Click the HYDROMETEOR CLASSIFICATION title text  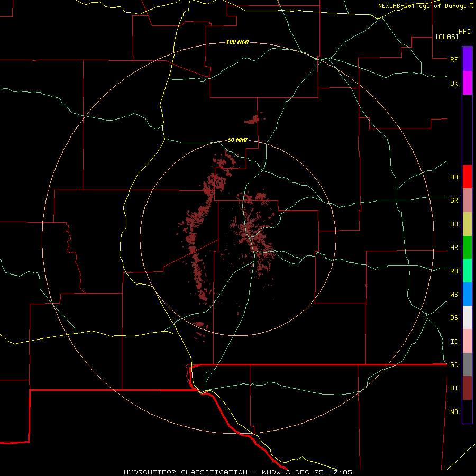(x=186, y=472)
